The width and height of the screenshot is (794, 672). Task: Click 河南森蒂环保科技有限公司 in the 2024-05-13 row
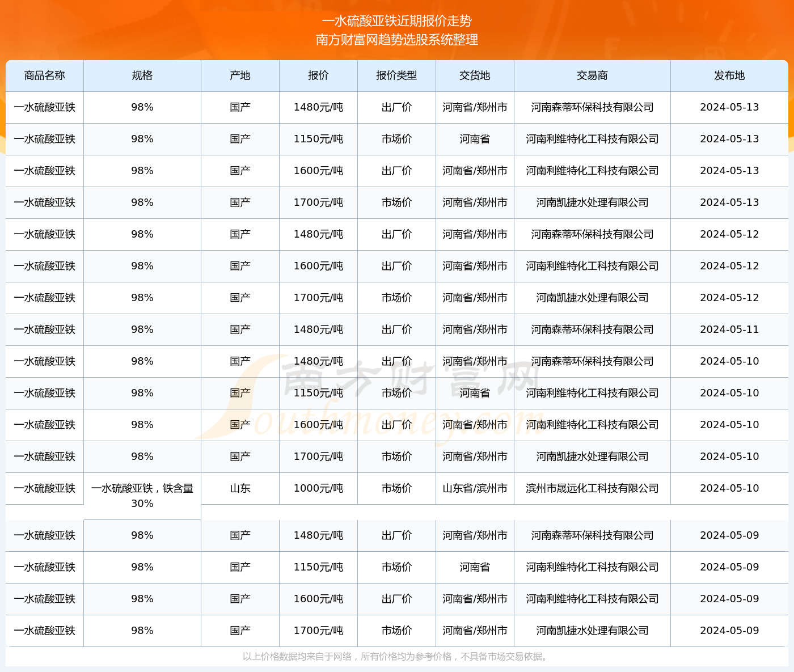point(592,107)
